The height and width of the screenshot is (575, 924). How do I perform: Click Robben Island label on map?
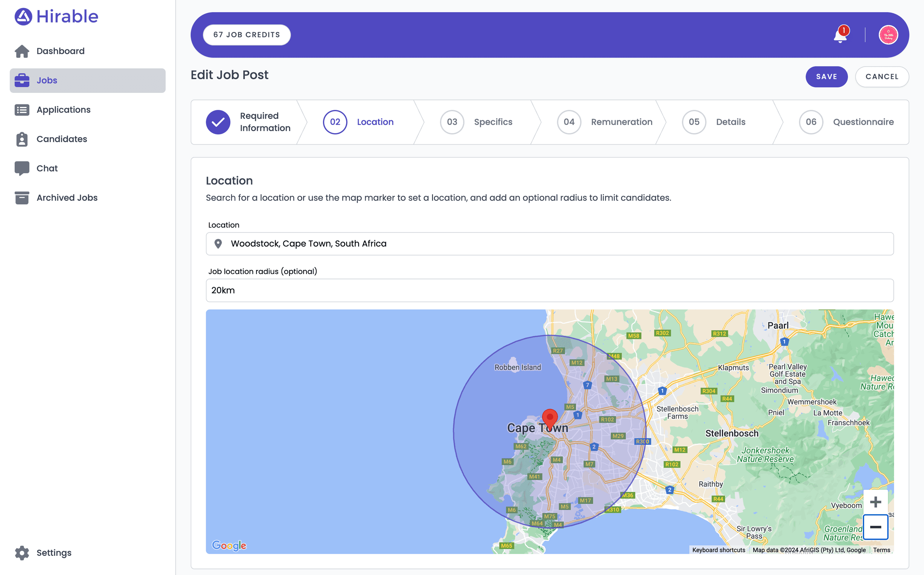(x=518, y=367)
